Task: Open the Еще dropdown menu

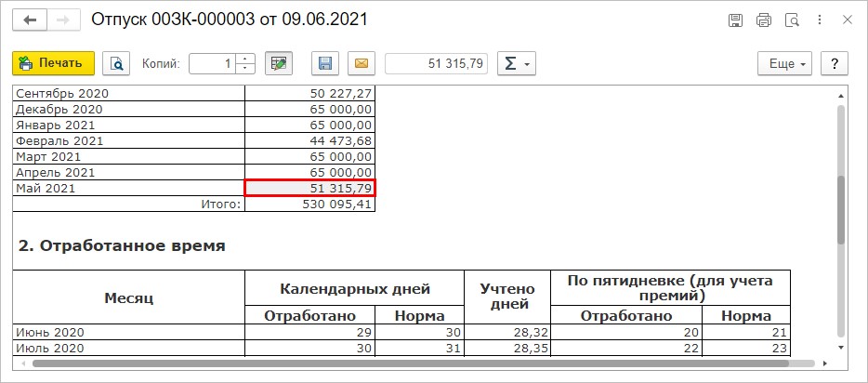Action: click(x=784, y=63)
